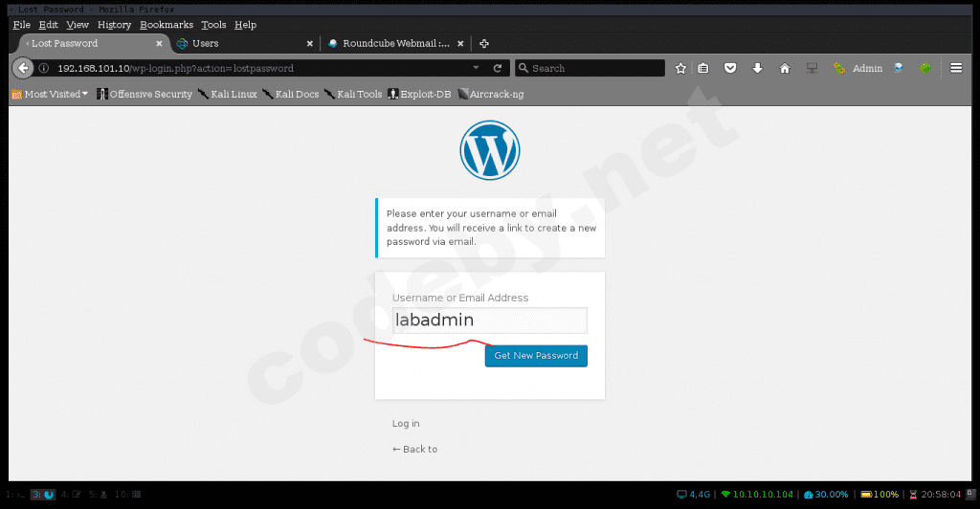Click the browser Search box
The width and height of the screenshot is (980, 509).
tap(590, 68)
